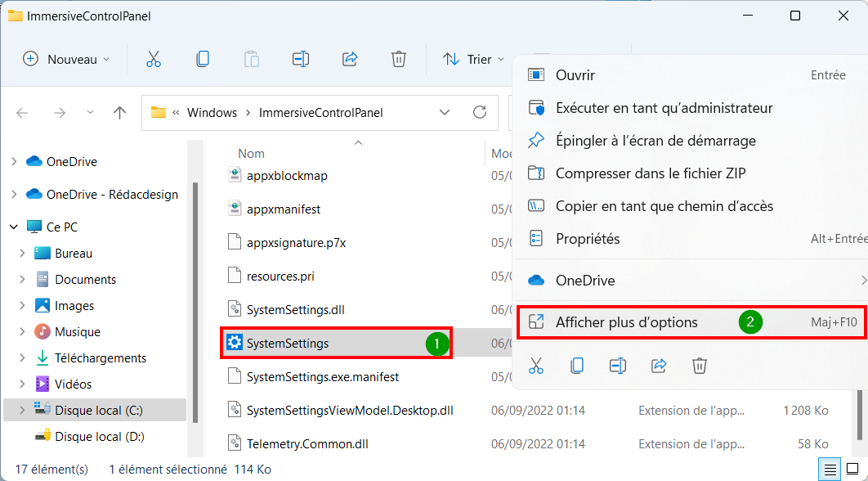This screenshot has width=868, height=481.
Task: Select the Telemetry.Common.dll file
Action: (x=298, y=444)
